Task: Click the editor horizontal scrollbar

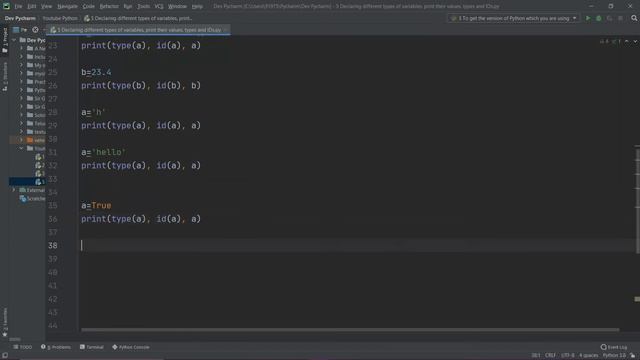Action: pos(350,330)
